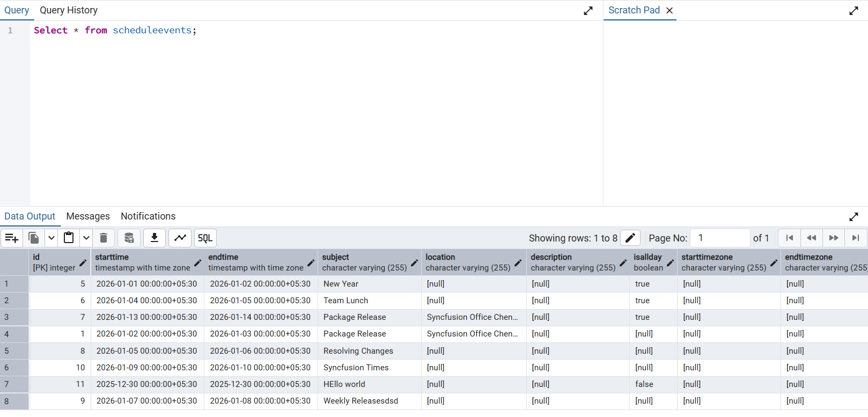
Task: Open the Graph Visualiser icon
Action: pos(180,238)
